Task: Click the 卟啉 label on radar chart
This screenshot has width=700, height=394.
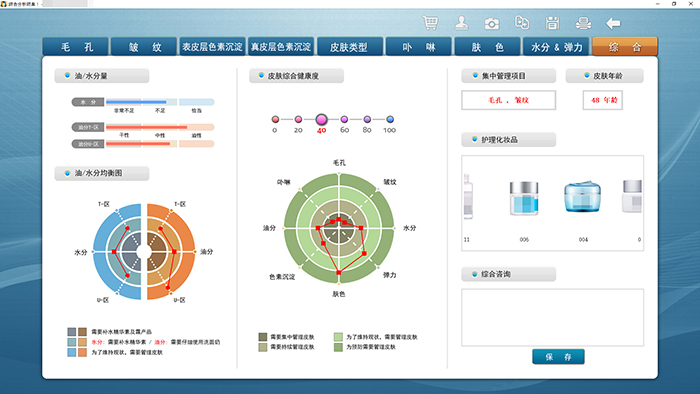Action: coord(283,182)
